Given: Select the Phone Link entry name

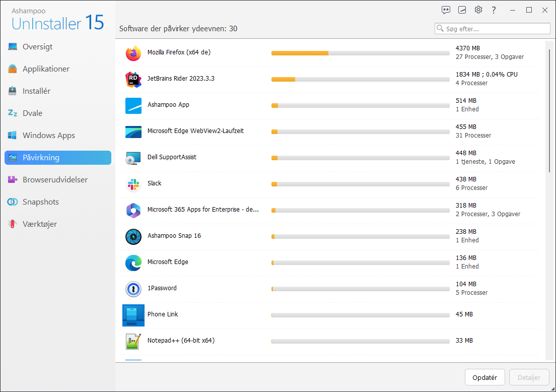Looking at the screenshot, I should pyautogui.click(x=162, y=314).
